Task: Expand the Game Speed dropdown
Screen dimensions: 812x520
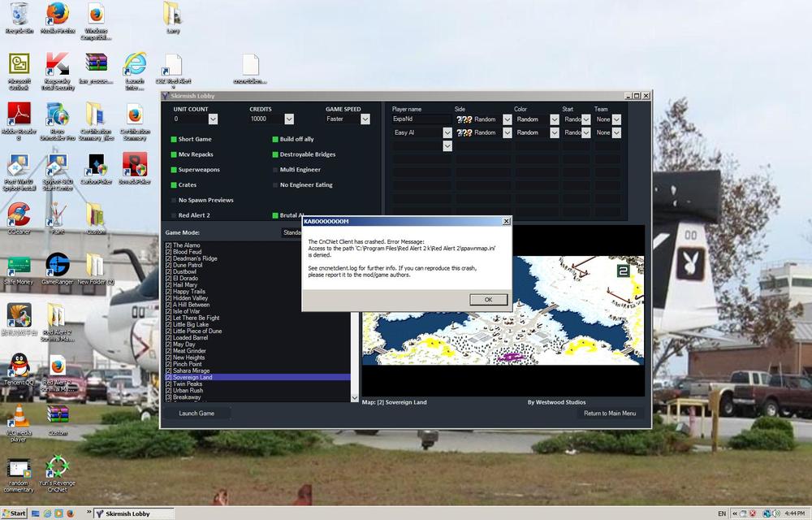Action: pos(365,119)
